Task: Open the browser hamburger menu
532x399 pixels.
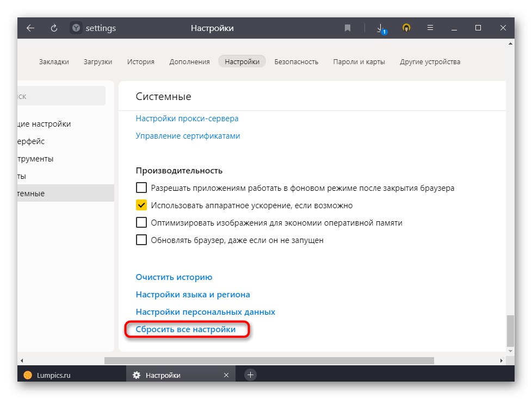Action: pyautogui.click(x=430, y=28)
